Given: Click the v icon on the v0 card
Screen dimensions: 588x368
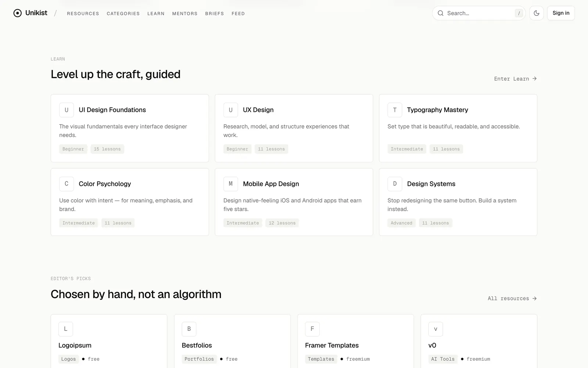Looking at the screenshot, I should [435, 329].
